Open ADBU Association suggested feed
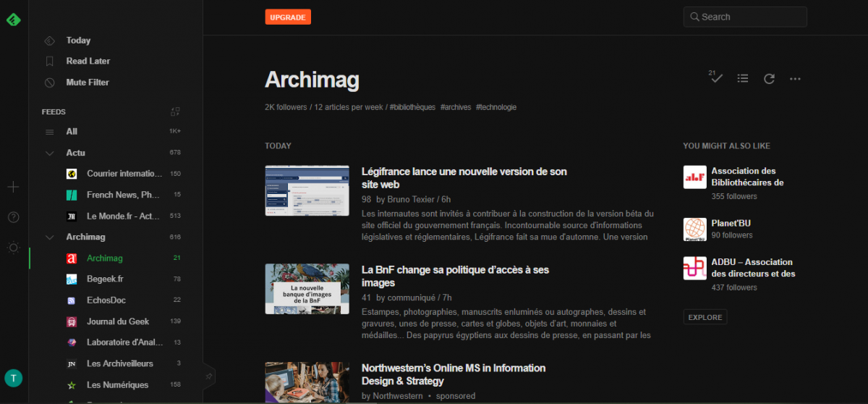This screenshot has height=404, width=868. pyautogui.click(x=753, y=268)
